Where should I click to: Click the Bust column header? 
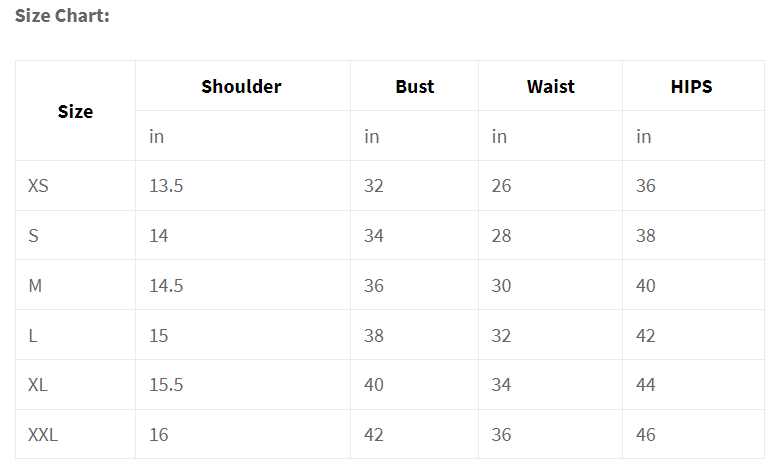(x=414, y=86)
